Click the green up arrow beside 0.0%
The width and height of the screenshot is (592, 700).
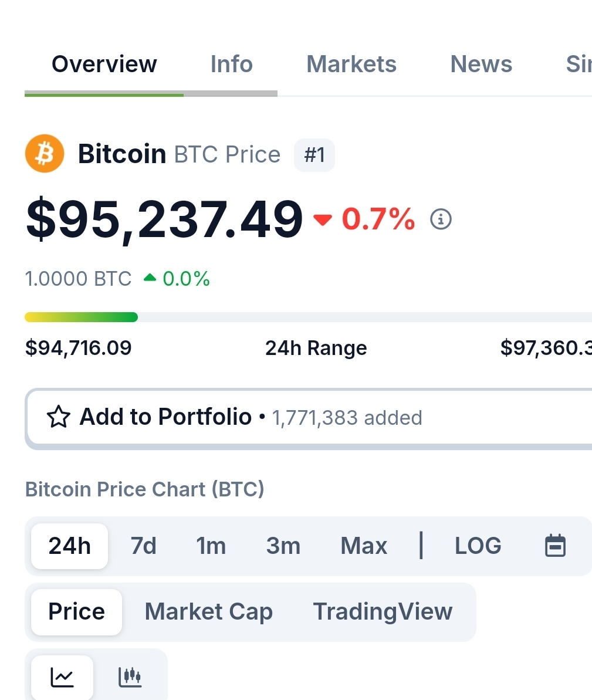150,278
